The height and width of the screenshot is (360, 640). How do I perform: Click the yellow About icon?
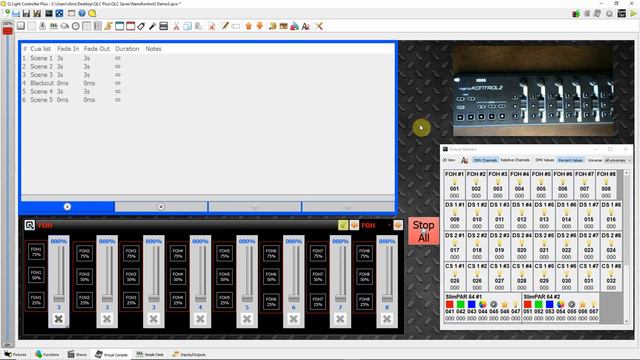[93, 13]
